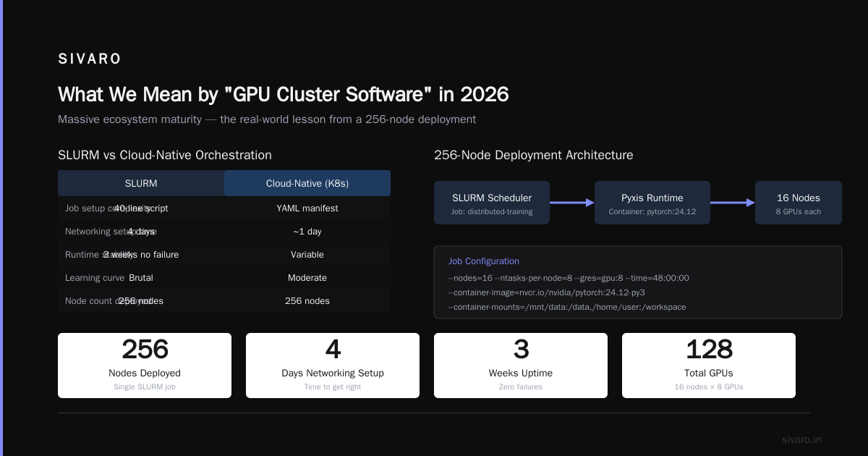
Task: Click the "Learning curve" row label
Action: click(95, 278)
